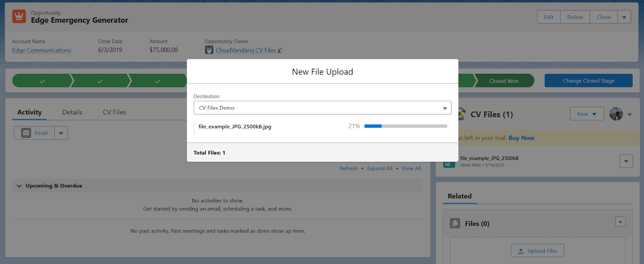Open the CloudVandana CV Files owner link
This screenshot has width=644, height=264.
(x=246, y=50)
